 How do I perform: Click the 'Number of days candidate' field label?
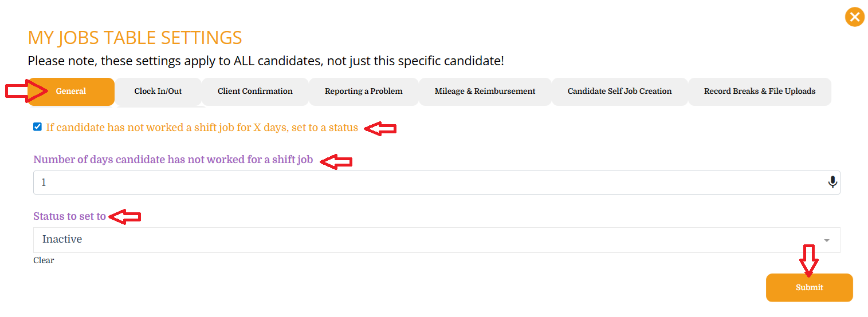[173, 160]
